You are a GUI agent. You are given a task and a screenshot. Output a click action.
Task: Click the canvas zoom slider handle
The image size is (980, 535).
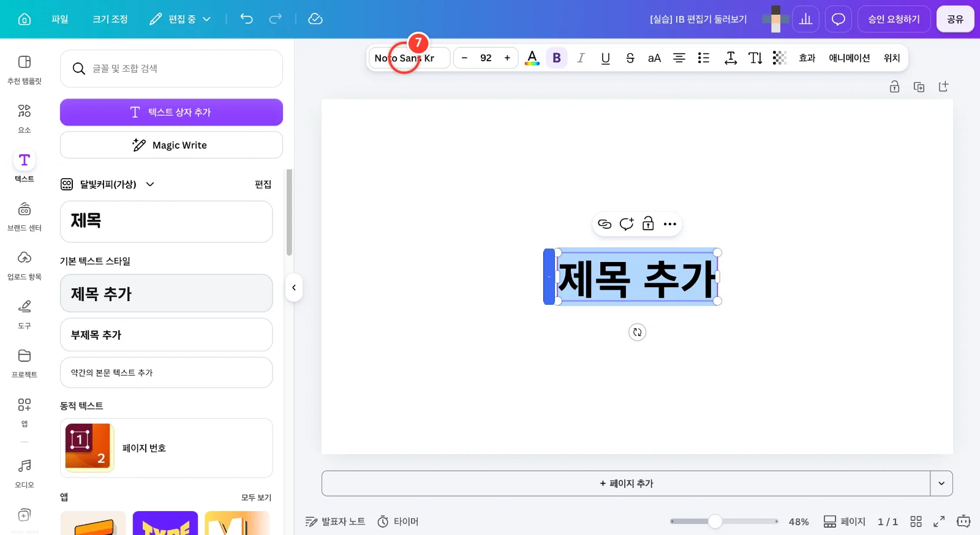(x=715, y=522)
